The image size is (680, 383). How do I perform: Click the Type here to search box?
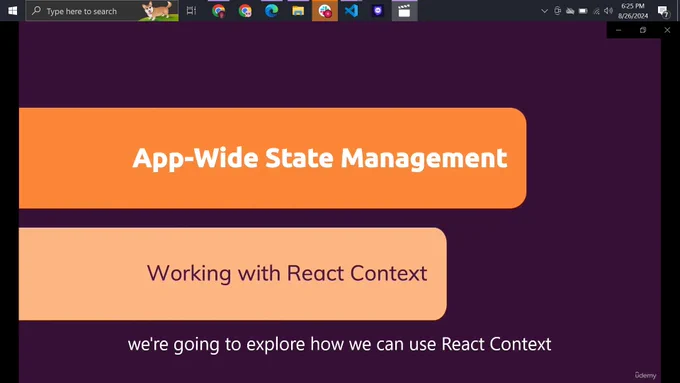(x=102, y=11)
